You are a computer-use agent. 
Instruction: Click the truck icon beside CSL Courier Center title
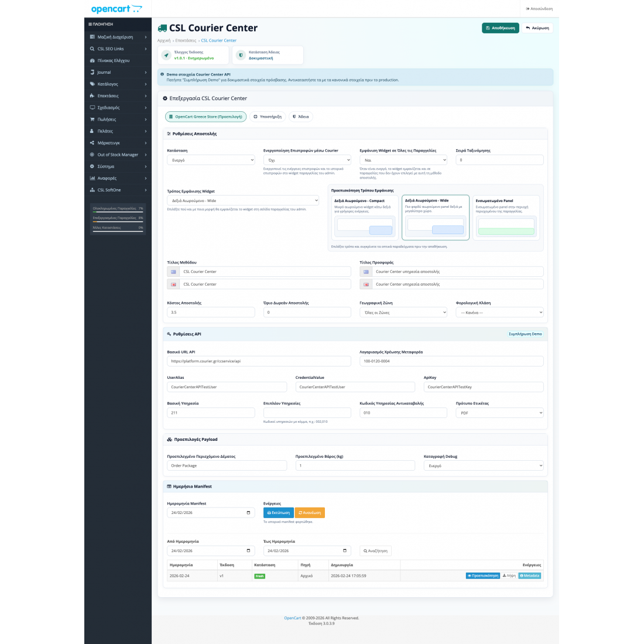pyautogui.click(x=162, y=28)
